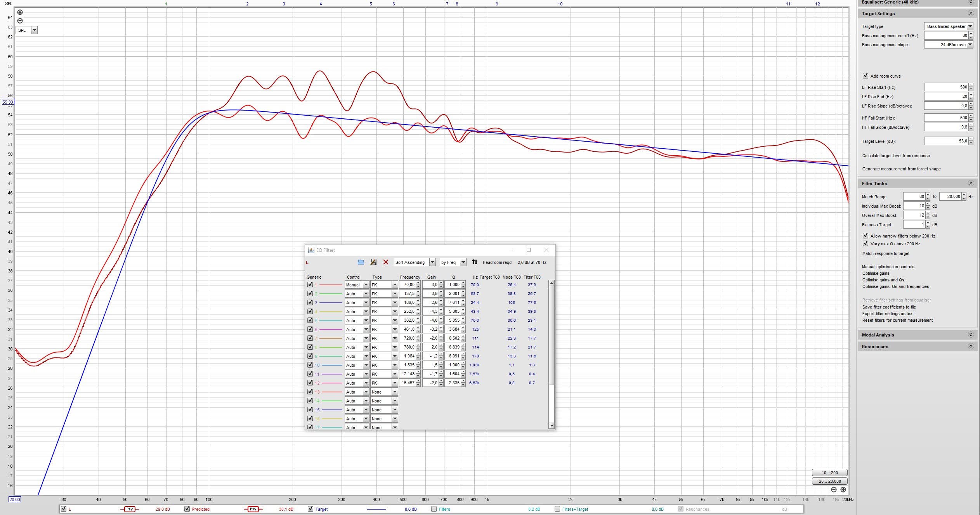Click the EQ Filters window Java icon
The width and height of the screenshot is (980, 515).
tap(311, 250)
